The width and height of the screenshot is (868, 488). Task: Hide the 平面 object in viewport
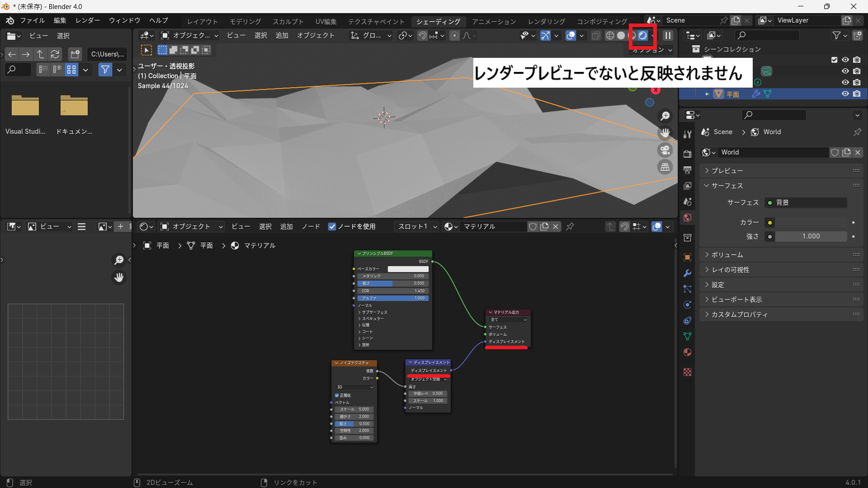845,94
